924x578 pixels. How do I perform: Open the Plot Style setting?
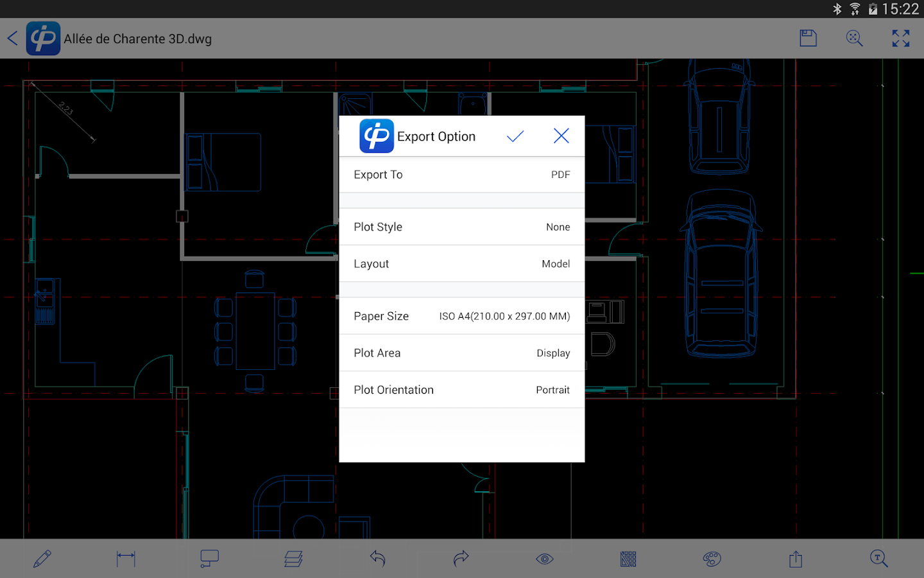click(461, 227)
